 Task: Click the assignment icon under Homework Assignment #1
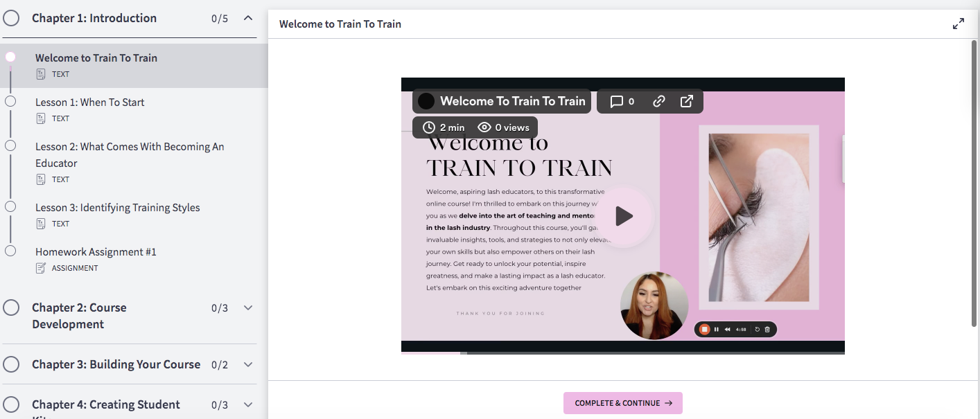41,268
